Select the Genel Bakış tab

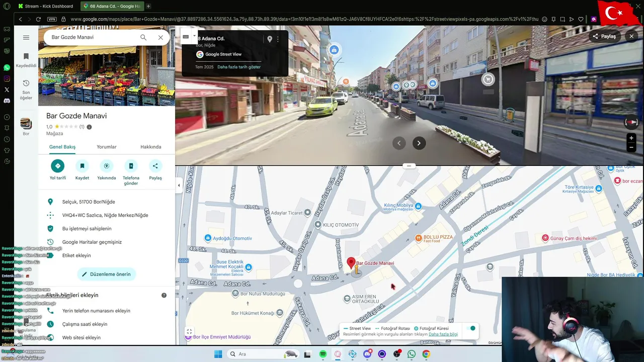(62, 147)
